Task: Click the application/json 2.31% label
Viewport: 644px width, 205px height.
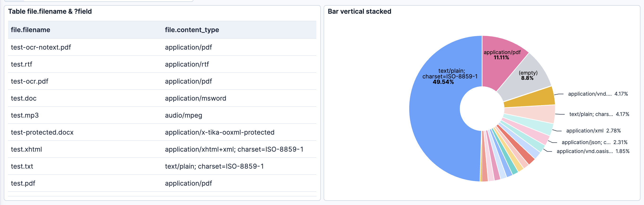Action: [x=595, y=142]
